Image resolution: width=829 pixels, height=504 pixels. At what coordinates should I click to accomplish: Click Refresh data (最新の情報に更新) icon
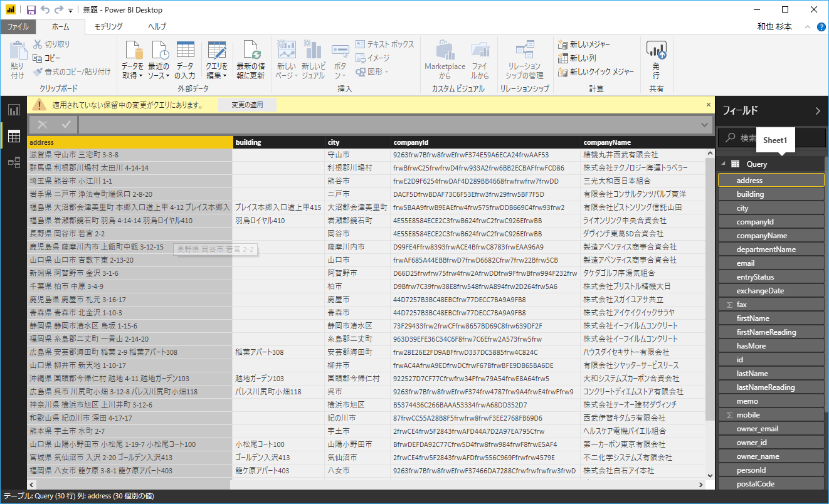pos(250,60)
